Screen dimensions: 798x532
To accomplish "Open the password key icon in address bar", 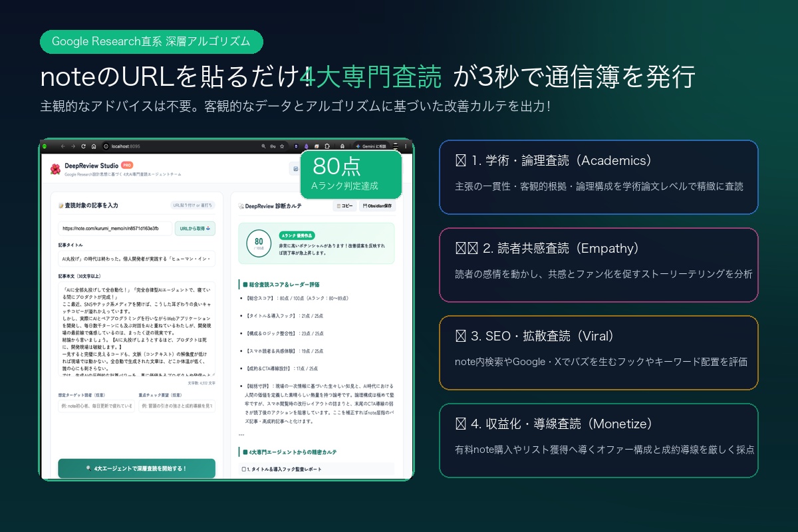I will pyautogui.click(x=273, y=146).
